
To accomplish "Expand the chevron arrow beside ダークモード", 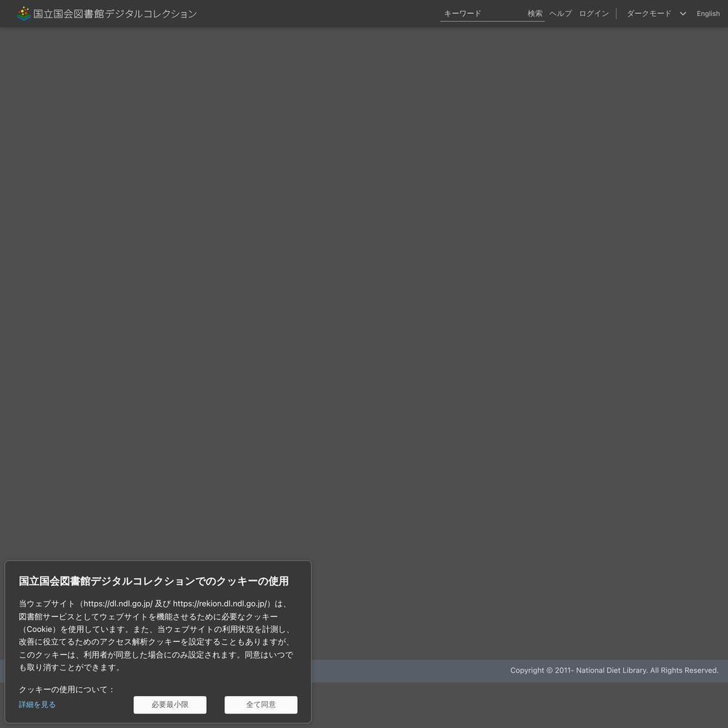I will (x=683, y=14).
